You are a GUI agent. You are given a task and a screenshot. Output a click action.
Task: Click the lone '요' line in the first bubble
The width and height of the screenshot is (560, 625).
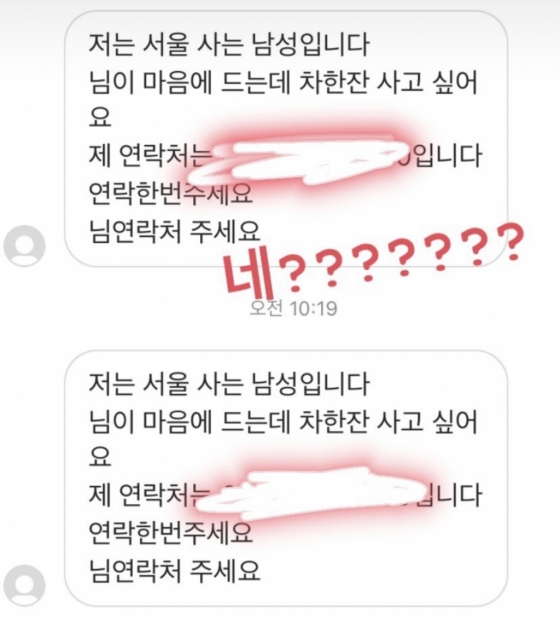click(x=99, y=118)
